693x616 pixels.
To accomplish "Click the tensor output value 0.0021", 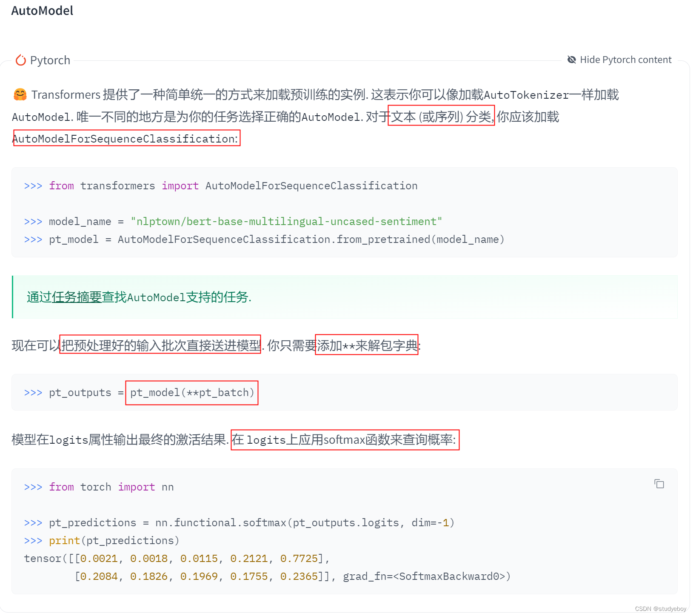I will 99,559.
